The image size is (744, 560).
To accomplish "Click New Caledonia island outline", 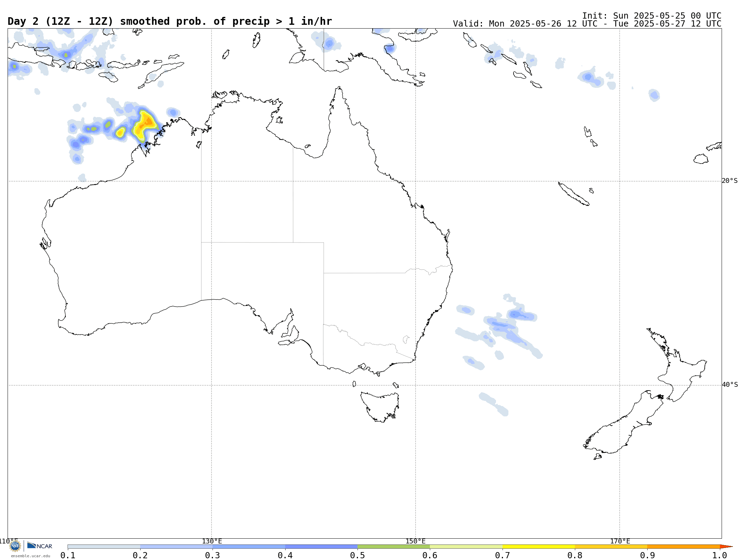I will [573, 194].
